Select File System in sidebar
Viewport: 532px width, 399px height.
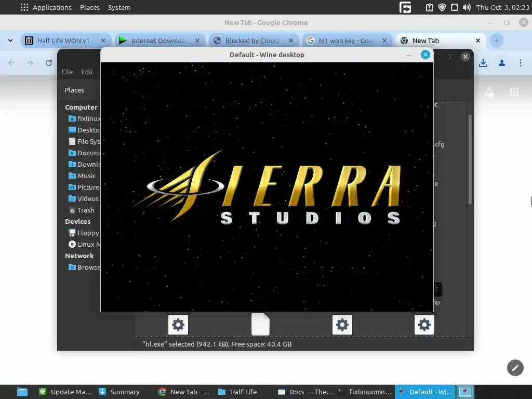coord(84,141)
